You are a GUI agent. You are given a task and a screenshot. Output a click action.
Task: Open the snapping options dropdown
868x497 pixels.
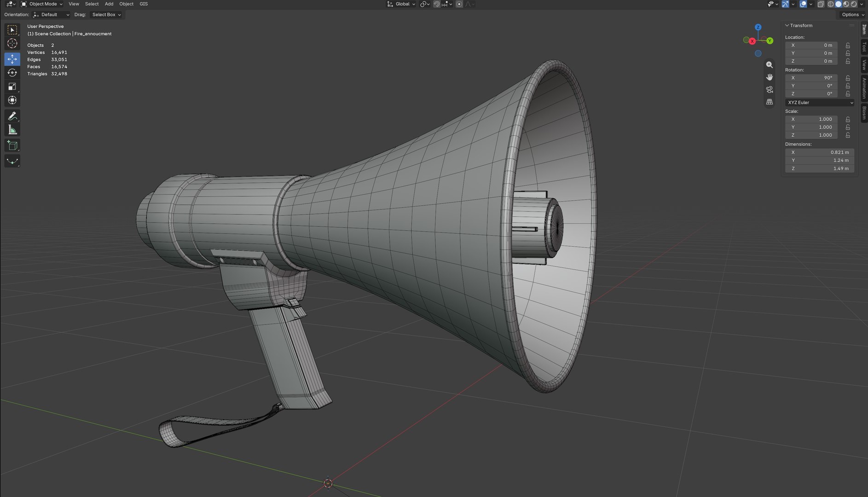click(x=447, y=4)
